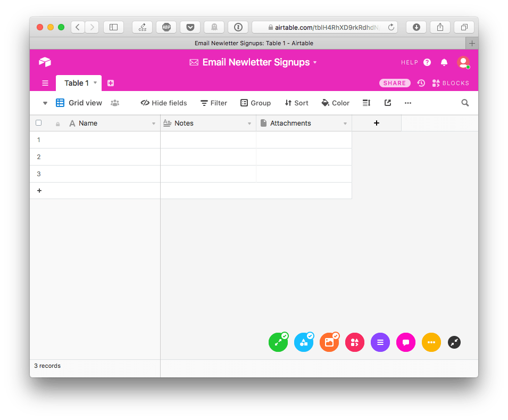Screen dimensions: 508x420
Task: Click the Airtable logo home icon
Action: point(45,62)
